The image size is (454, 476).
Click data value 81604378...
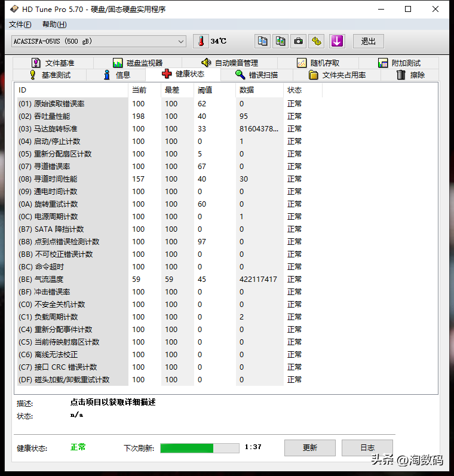(259, 129)
